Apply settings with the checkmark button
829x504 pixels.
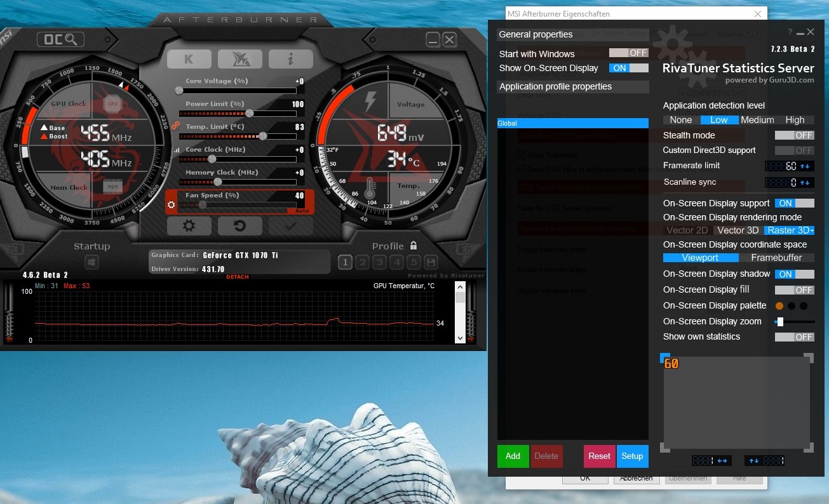(291, 225)
